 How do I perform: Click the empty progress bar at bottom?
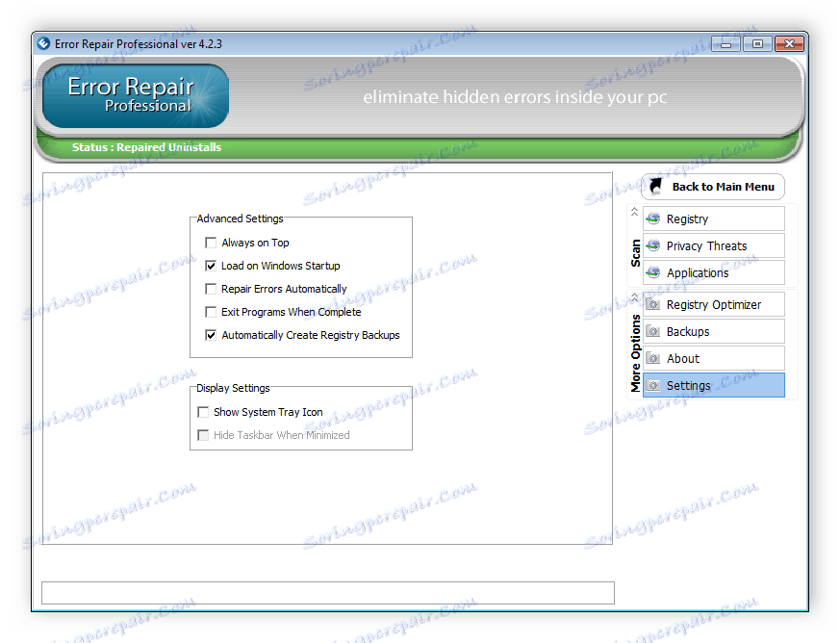(x=328, y=593)
